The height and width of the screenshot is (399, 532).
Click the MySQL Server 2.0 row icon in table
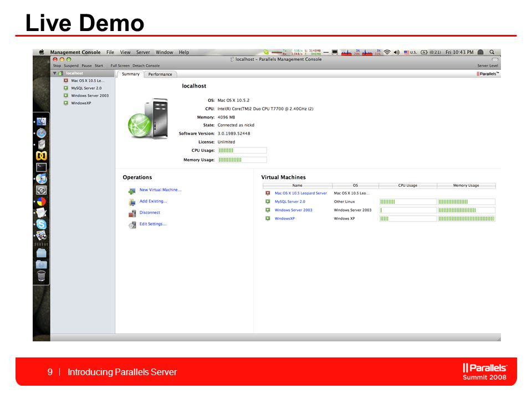click(268, 202)
